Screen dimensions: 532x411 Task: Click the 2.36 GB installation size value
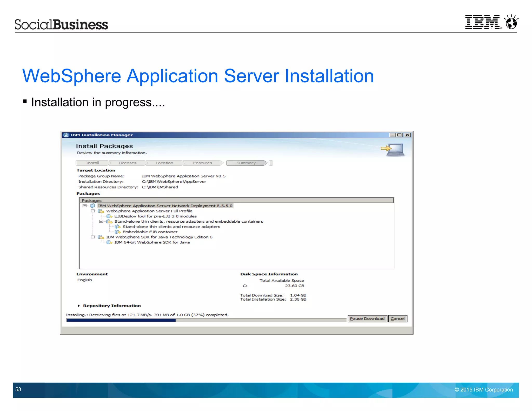pyautogui.click(x=298, y=299)
